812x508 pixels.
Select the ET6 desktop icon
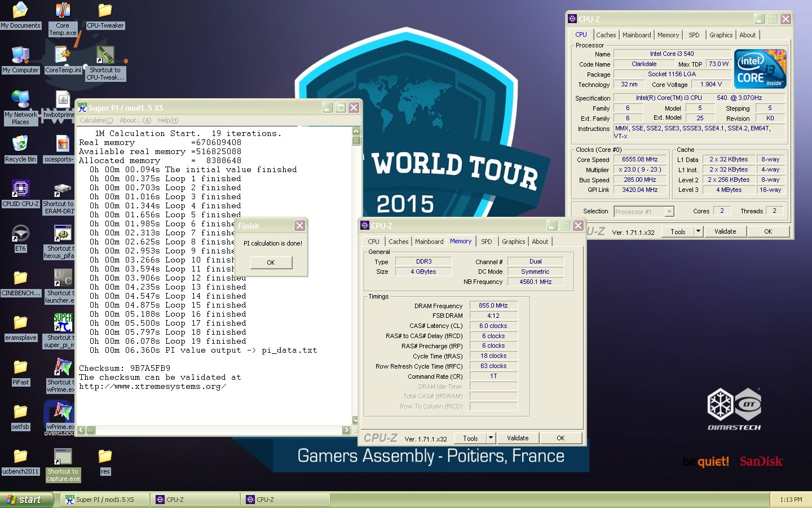pyautogui.click(x=20, y=238)
